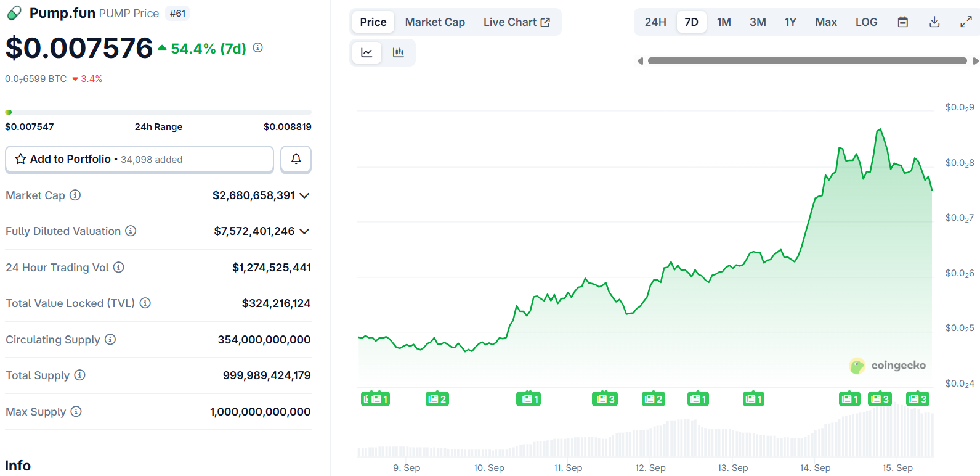Viewport: 980px width, 476px height.
Task: Click the 354,000,000,000 circulating supply value
Action: click(264, 340)
